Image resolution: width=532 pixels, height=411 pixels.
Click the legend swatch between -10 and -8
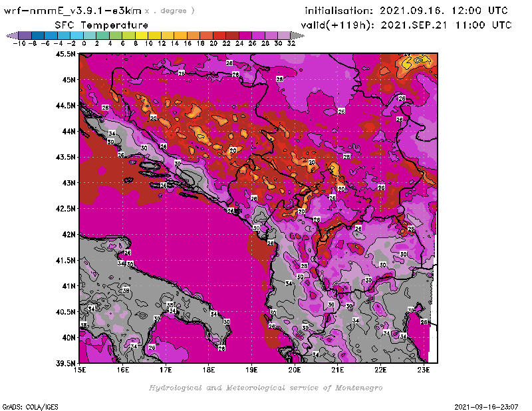(25, 35)
